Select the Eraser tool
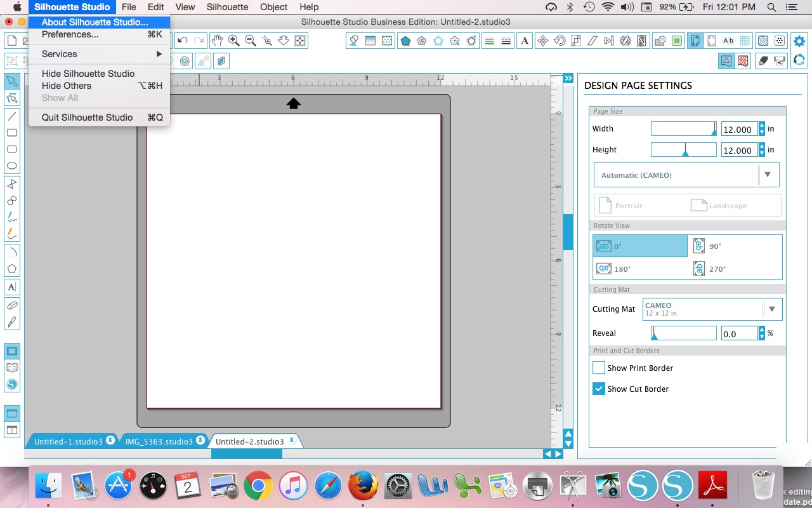Screen dimensions: 812x508 tap(11, 305)
